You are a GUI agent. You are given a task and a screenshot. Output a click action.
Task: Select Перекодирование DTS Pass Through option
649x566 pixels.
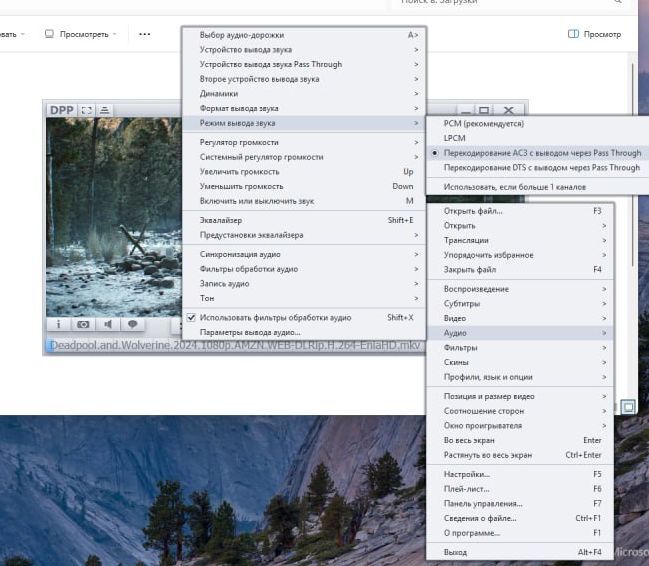(x=537, y=168)
